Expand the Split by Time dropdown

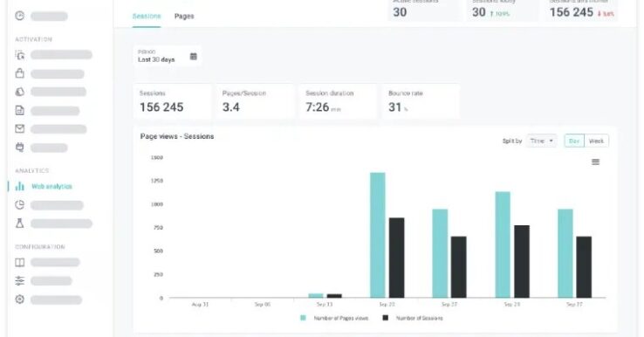[x=542, y=141]
